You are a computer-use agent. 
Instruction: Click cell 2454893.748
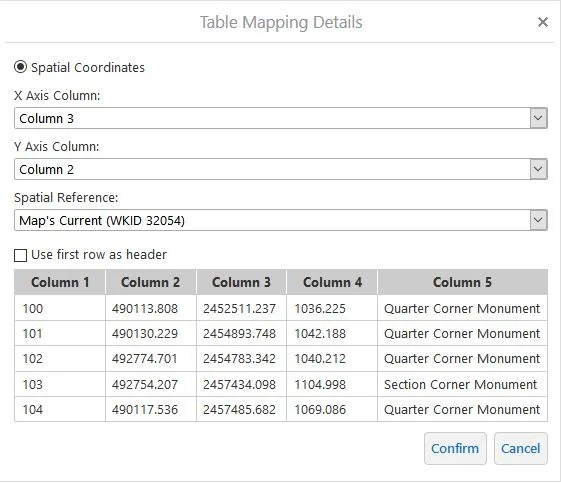tap(242, 333)
